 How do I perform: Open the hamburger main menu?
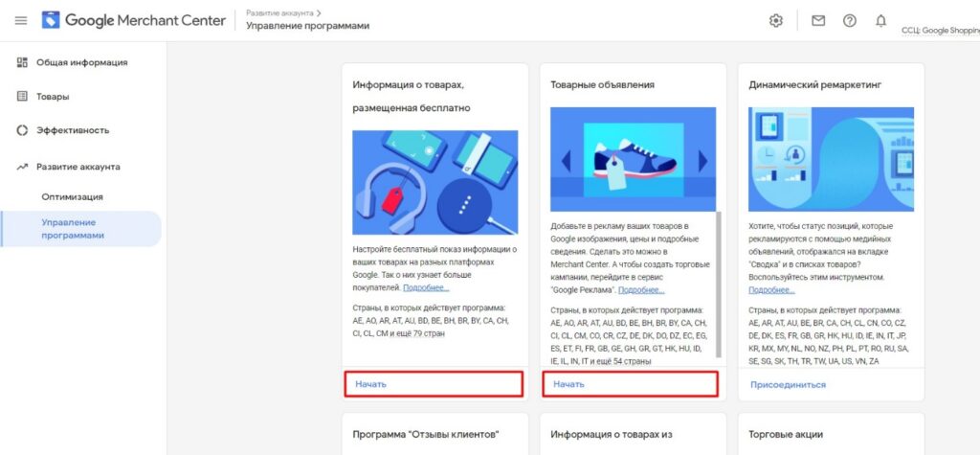pos(21,21)
